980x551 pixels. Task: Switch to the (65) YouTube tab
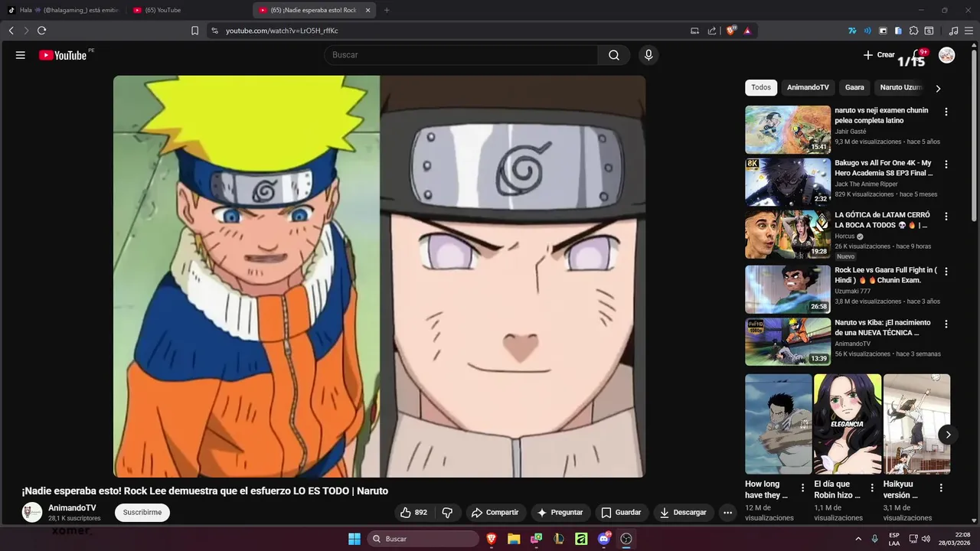point(188,10)
